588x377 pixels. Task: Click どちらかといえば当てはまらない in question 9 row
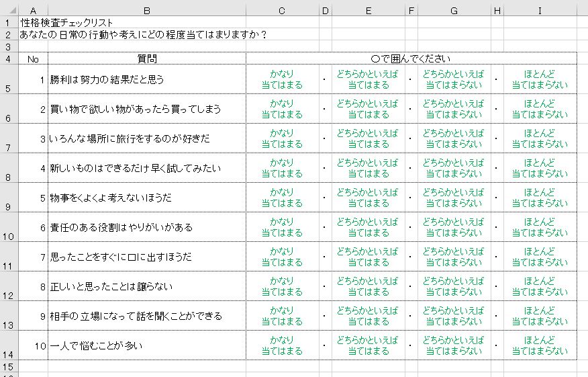[x=454, y=316]
